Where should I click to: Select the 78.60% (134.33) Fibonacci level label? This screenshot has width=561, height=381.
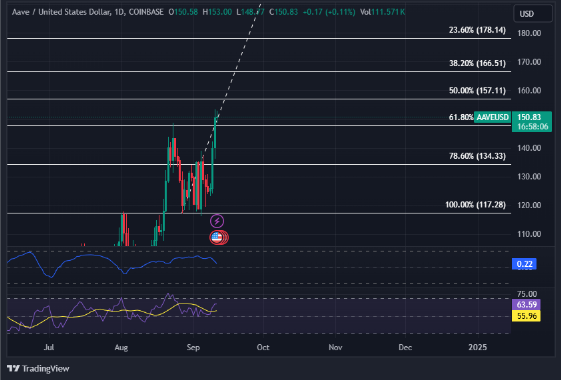click(x=477, y=156)
